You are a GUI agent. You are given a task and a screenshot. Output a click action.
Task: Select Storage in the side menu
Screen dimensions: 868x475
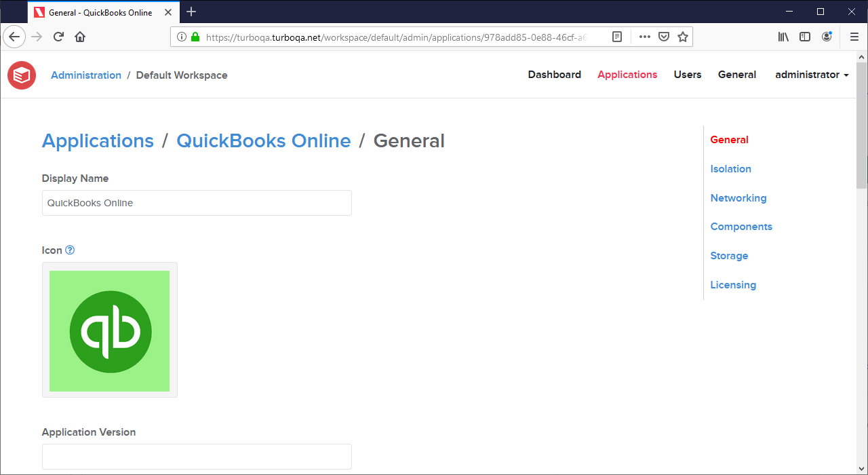tap(729, 256)
